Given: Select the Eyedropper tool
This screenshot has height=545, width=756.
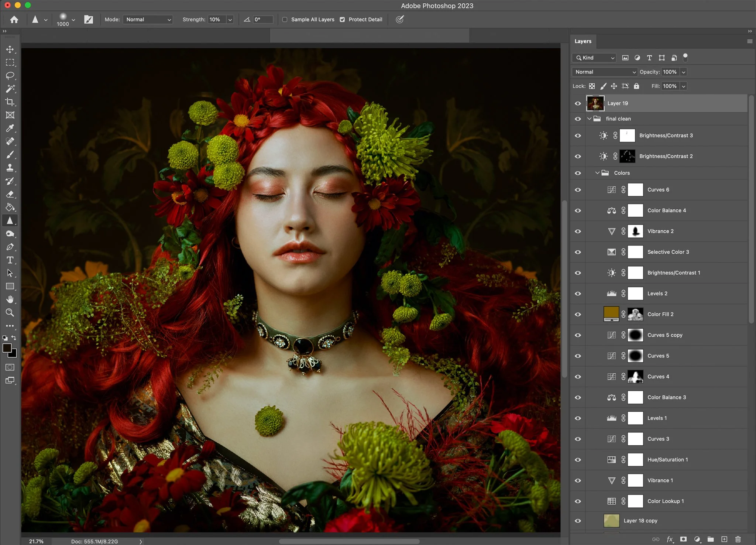Looking at the screenshot, I should point(10,128).
